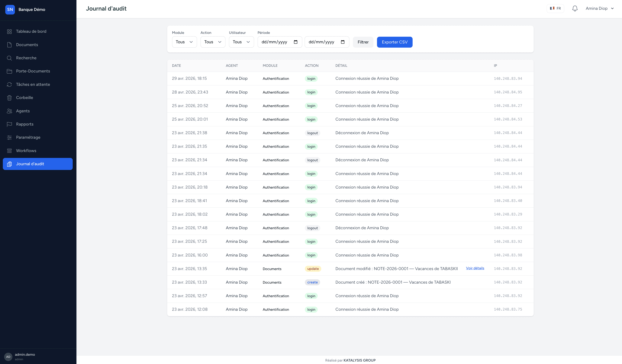Open the Module filter dropdown

point(184,42)
